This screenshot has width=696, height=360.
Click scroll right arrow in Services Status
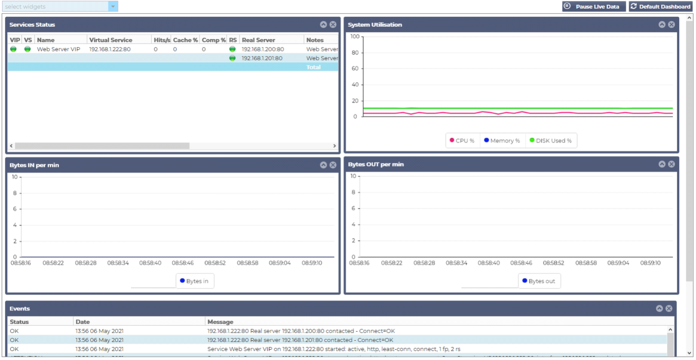tap(335, 146)
